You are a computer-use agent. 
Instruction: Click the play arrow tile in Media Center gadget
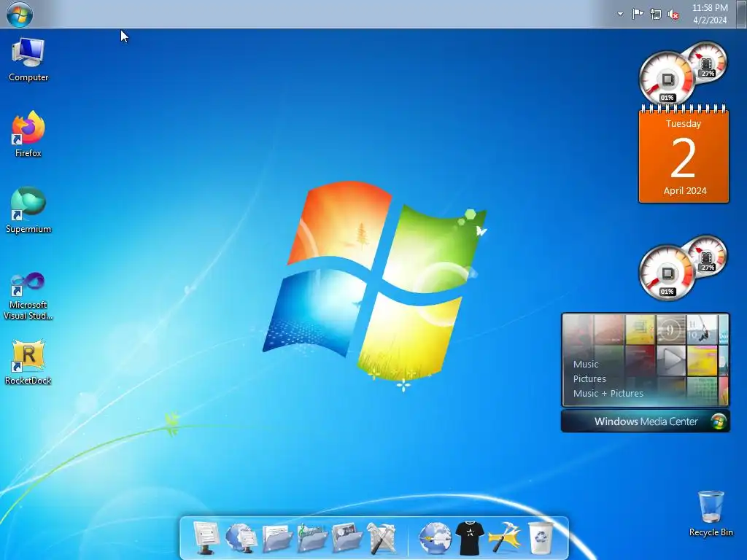[x=671, y=360]
